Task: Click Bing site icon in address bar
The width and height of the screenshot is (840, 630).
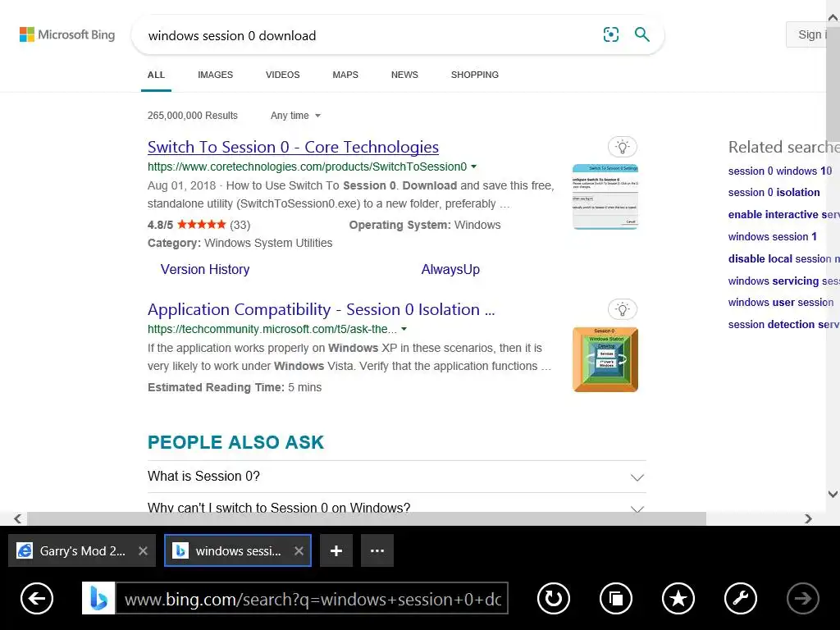Action: point(98,598)
